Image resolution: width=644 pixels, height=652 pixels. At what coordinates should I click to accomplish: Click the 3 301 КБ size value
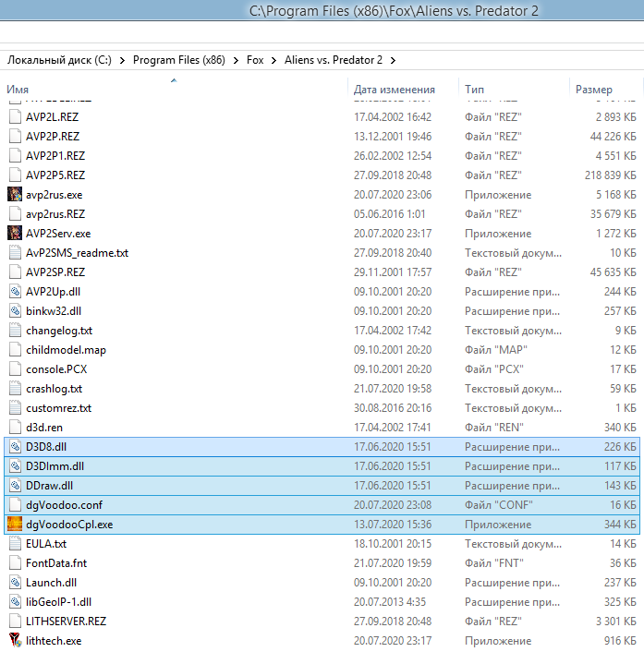click(x=616, y=622)
